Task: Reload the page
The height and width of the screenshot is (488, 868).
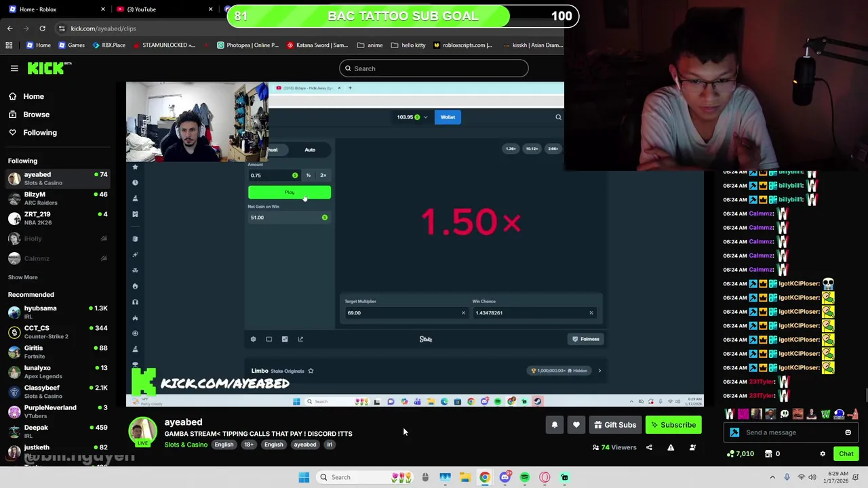Action: (42, 28)
